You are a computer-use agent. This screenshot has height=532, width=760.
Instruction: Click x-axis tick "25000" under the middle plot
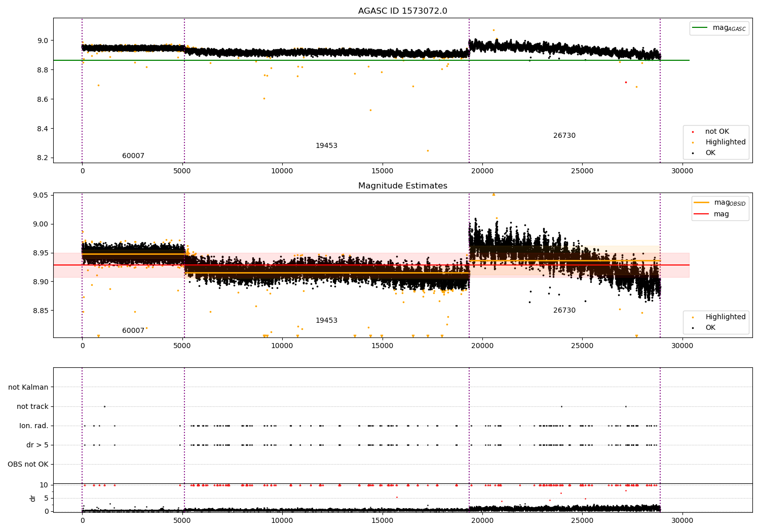pyautogui.click(x=582, y=346)
